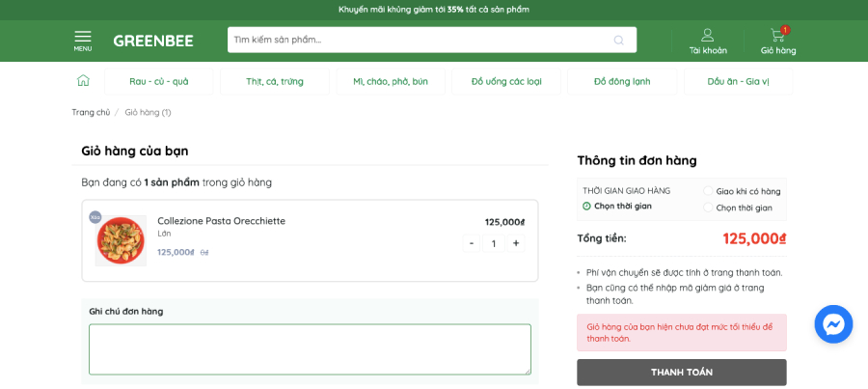Click the 35% promotion banner text
This screenshot has width=868, height=389.
pos(434,10)
